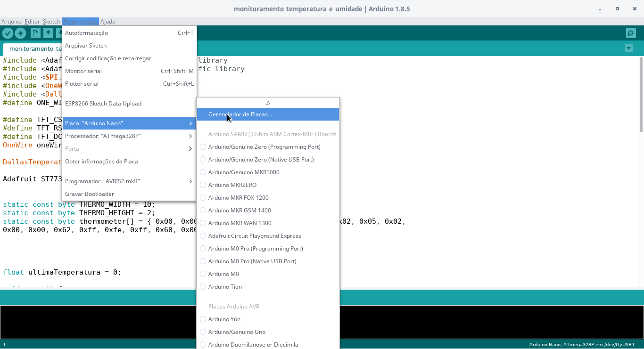
Task: Open a sketch using the up-arrow icon
Action: [x=48, y=33]
